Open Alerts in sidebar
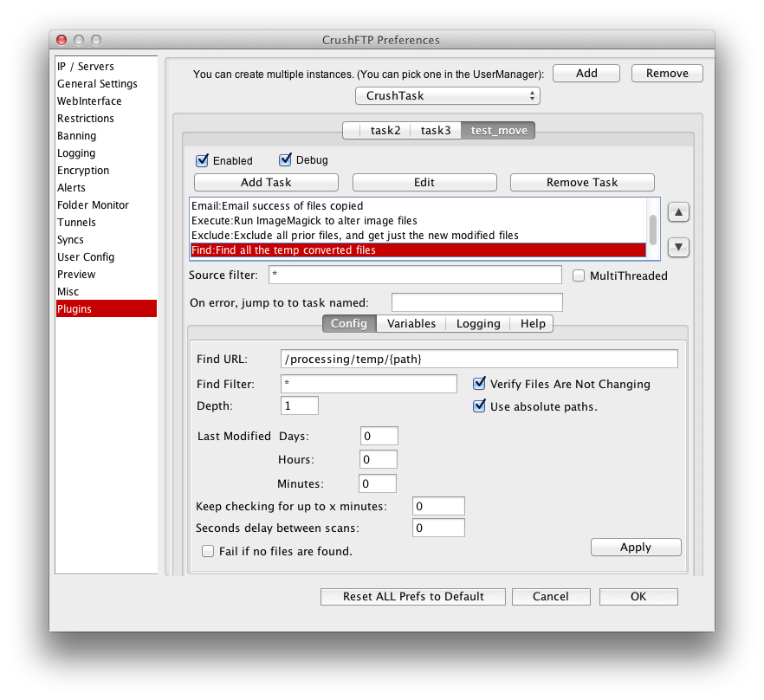Image resolution: width=764 pixels, height=700 pixels. (107, 188)
